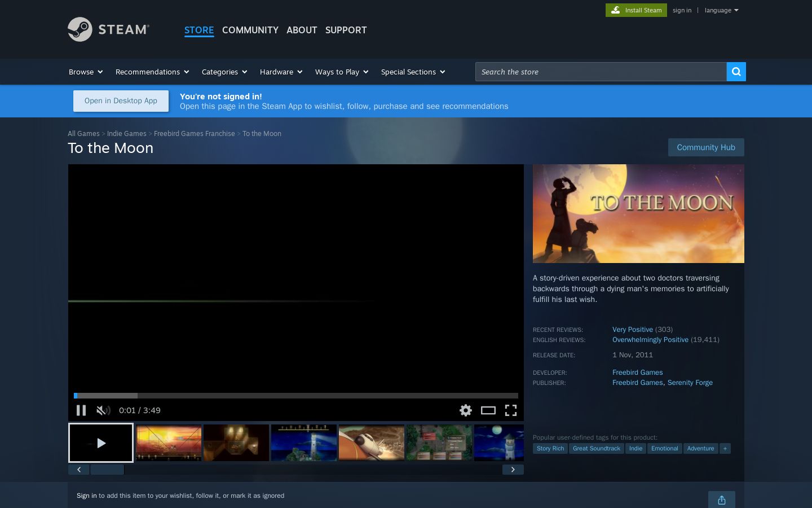Image resolution: width=812 pixels, height=508 pixels.
Task: Expand the Browse menu
Action: (x=86, y=72)
